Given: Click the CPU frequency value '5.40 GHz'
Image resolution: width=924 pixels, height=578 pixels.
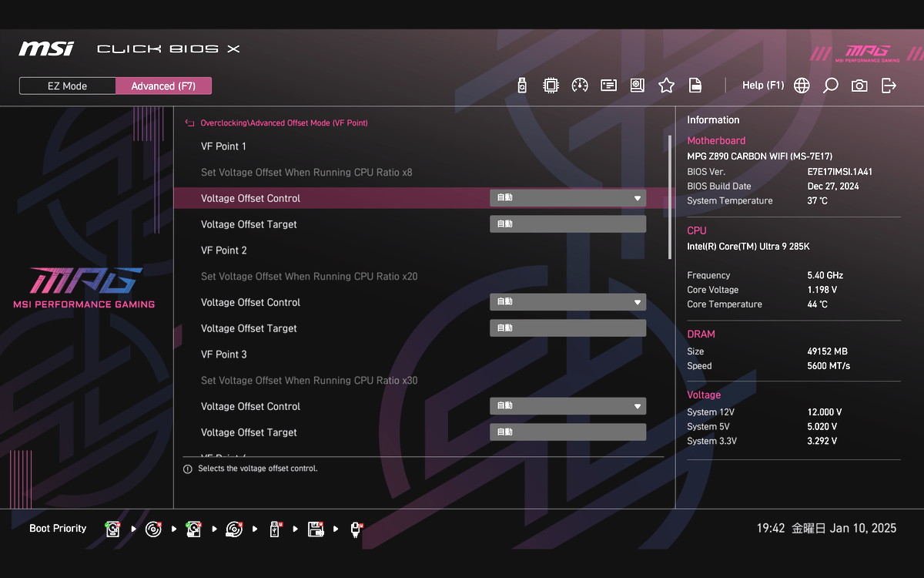Looking at the screenshot, I should point(825,275).
